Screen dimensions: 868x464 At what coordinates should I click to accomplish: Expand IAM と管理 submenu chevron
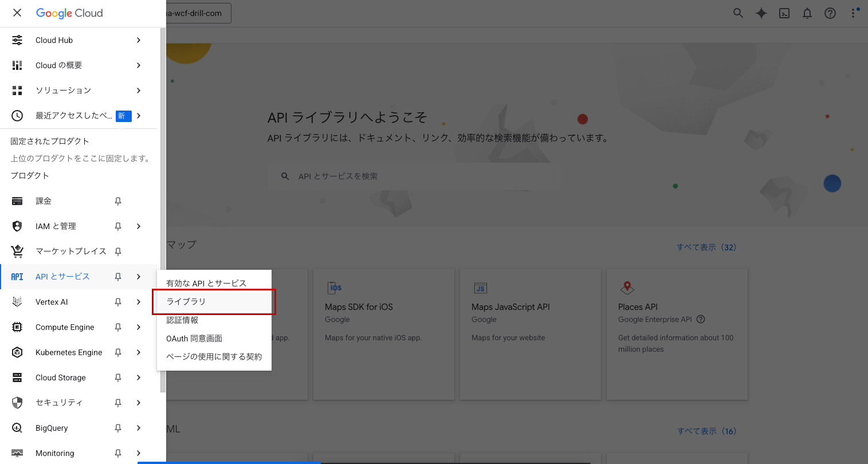coord(139,226)
